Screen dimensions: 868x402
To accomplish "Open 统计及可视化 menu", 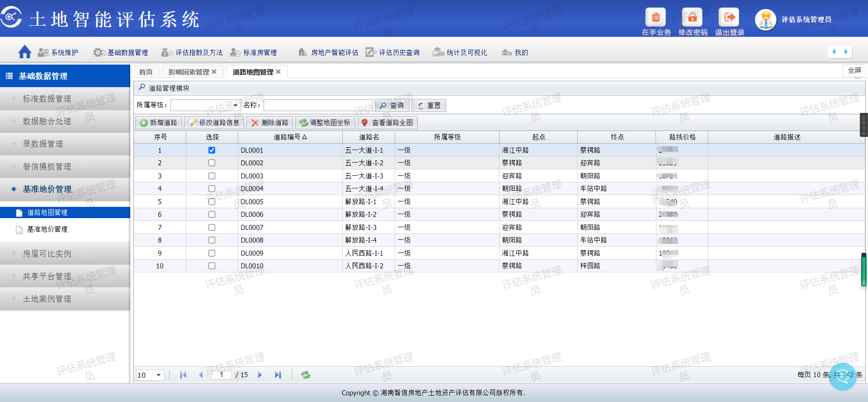I will 460,52.
